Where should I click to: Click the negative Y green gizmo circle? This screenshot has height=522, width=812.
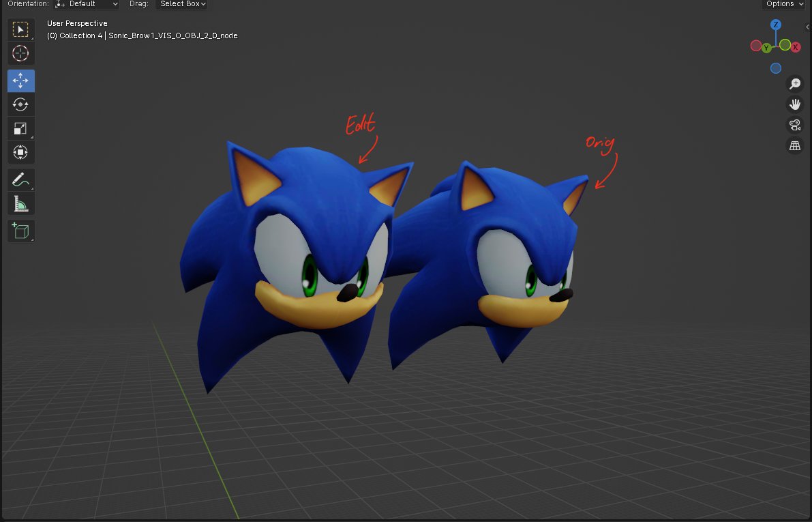click(x=785, y=45)
